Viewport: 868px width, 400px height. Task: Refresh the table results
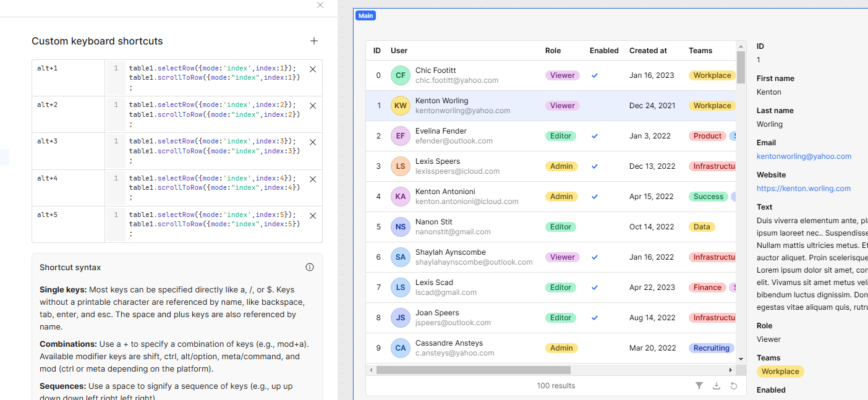tap(734, 386)
